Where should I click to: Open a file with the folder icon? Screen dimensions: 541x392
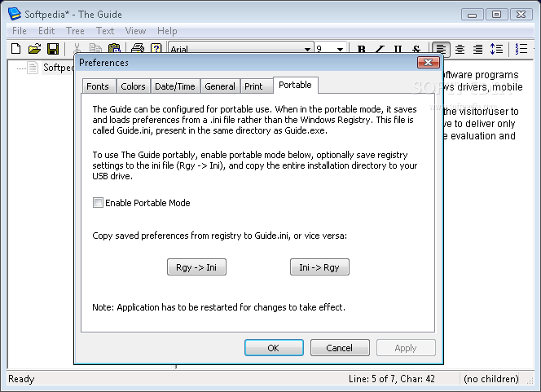[x=34, y=49]
